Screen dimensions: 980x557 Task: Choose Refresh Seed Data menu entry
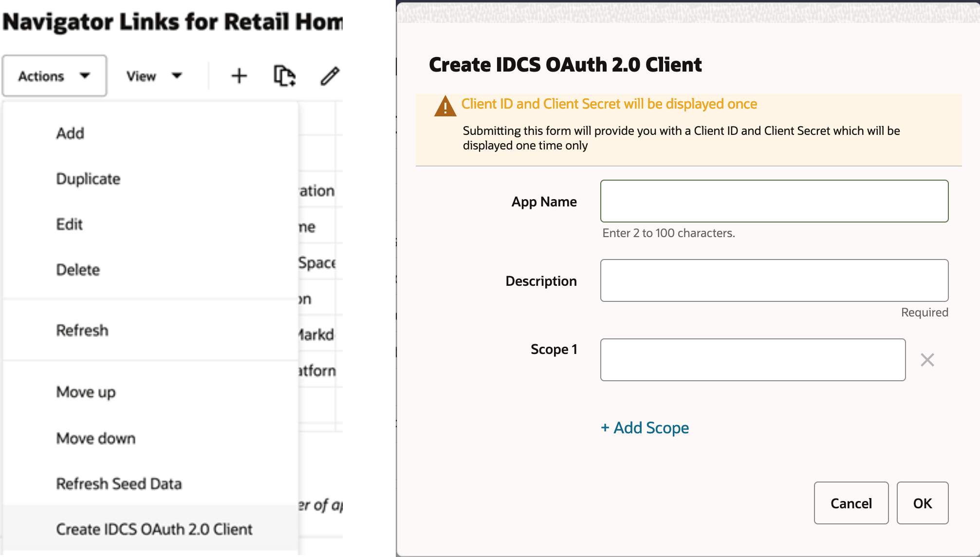(151, 483)
